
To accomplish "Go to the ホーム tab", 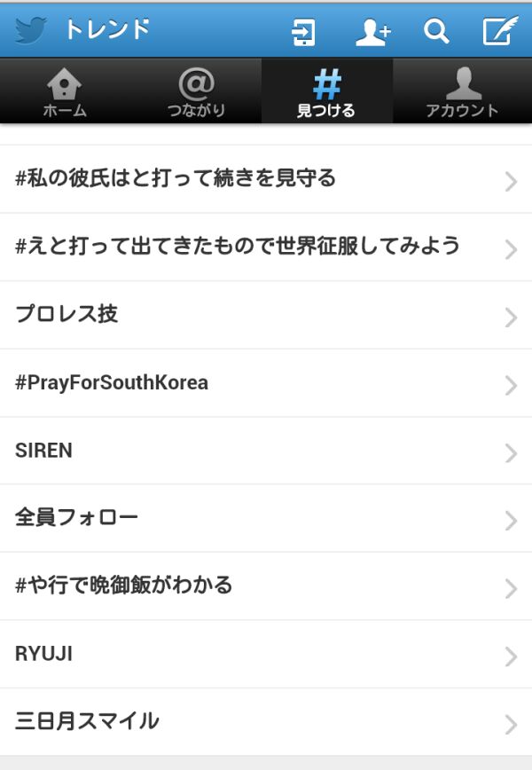I will pyautogui.click(x=65, y=91).
